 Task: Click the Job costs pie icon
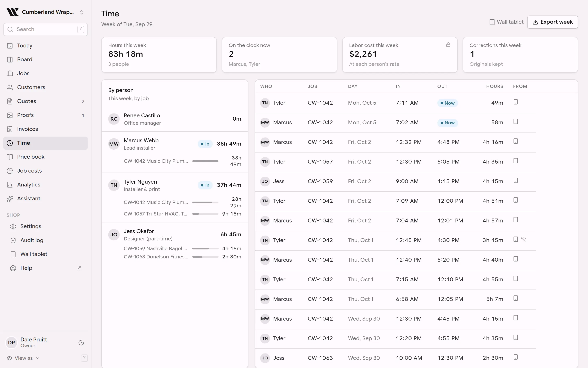[10, 171]
